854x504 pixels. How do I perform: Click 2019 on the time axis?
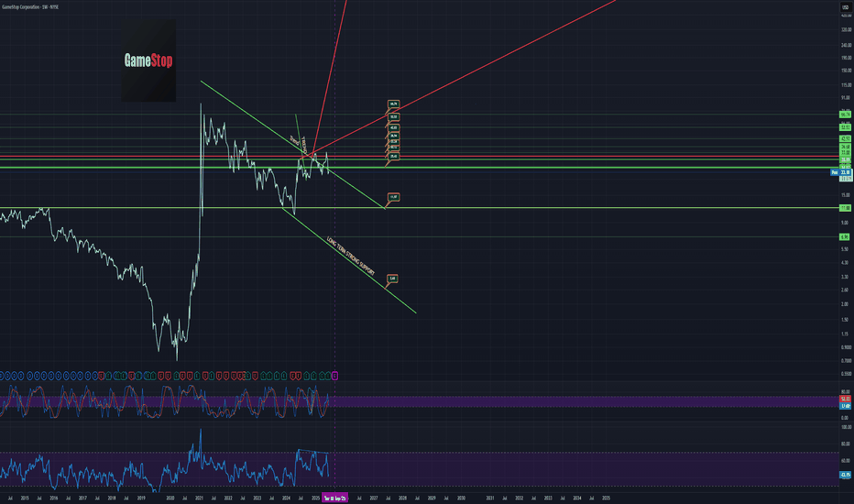pos(140,498)
